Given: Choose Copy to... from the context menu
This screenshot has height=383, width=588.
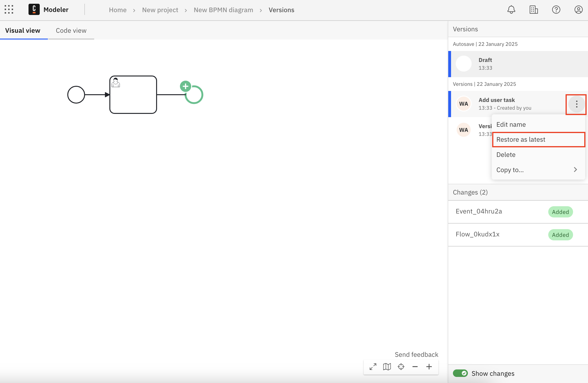Looking at the screenshot, I should pos(538,170).
